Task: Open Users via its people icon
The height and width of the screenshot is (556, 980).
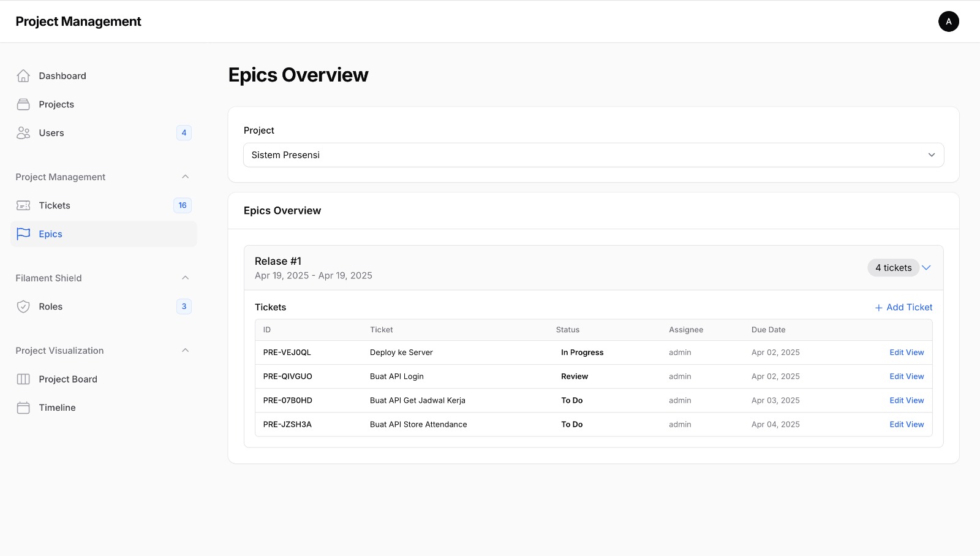Action: [23, 133]
